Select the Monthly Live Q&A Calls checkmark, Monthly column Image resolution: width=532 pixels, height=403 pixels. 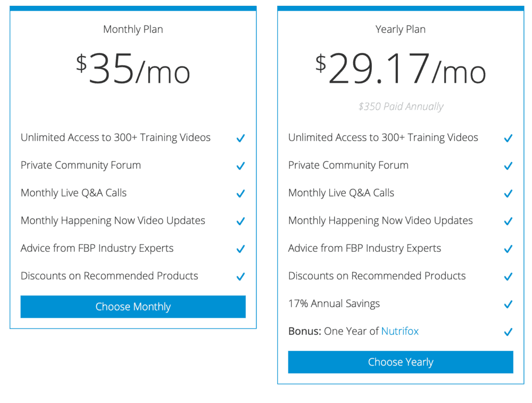pyautogui.click(x=240, y=193)
